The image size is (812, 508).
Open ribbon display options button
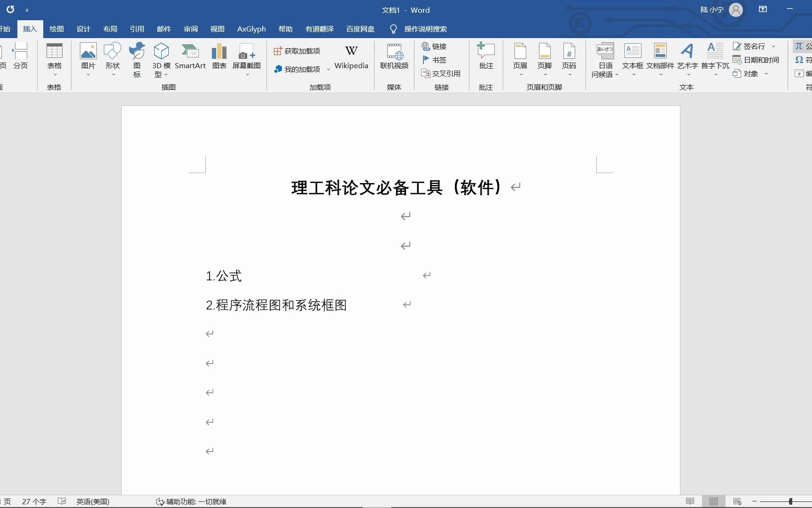pos(763,9)
